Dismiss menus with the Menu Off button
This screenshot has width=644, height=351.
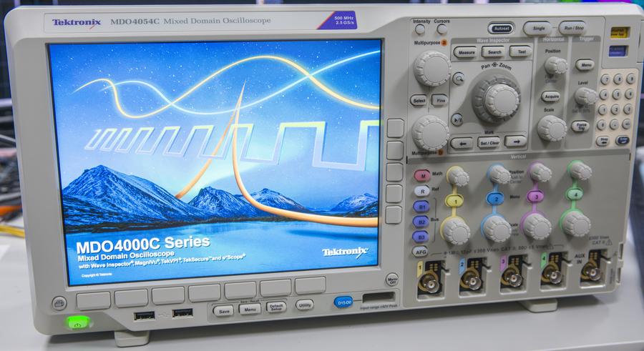click(x=392, y=280)
